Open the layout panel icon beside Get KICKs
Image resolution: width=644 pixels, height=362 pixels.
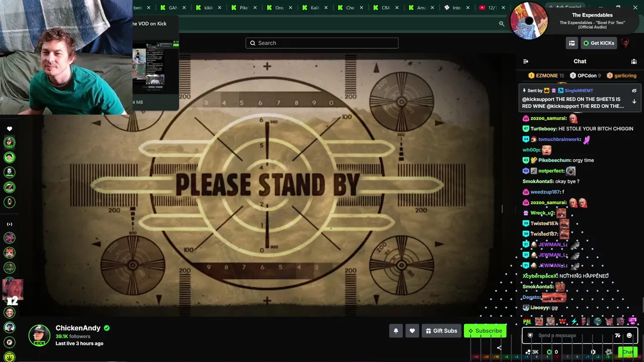click(572, 43)
